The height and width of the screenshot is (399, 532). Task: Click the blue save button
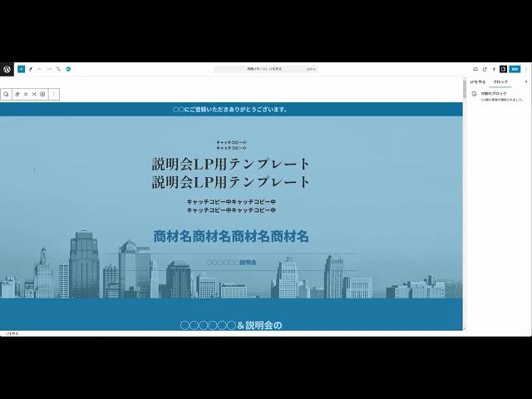coord(515,69)
